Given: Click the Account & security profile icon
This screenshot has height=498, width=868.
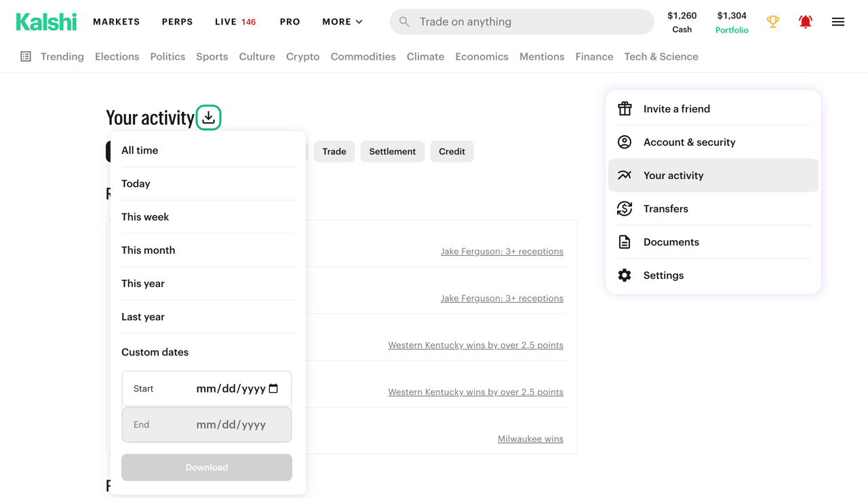Looking at the screenshot, I should [625, 142].
